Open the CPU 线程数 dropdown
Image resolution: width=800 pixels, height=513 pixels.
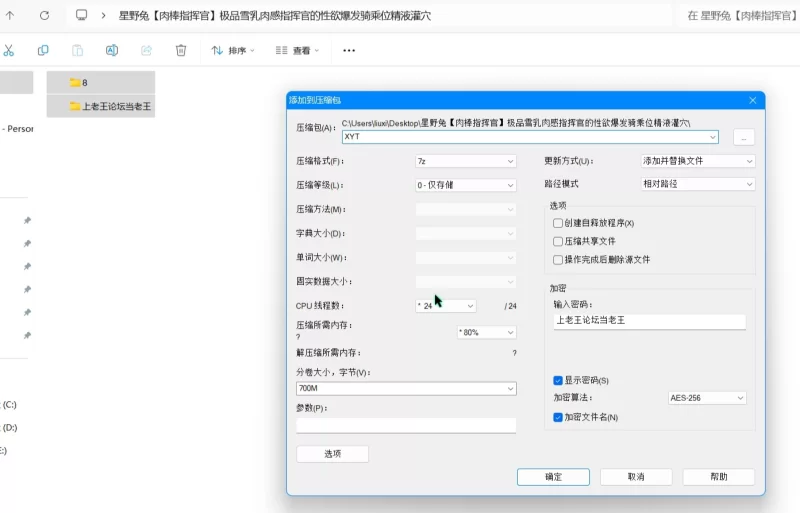click(445, 306)
